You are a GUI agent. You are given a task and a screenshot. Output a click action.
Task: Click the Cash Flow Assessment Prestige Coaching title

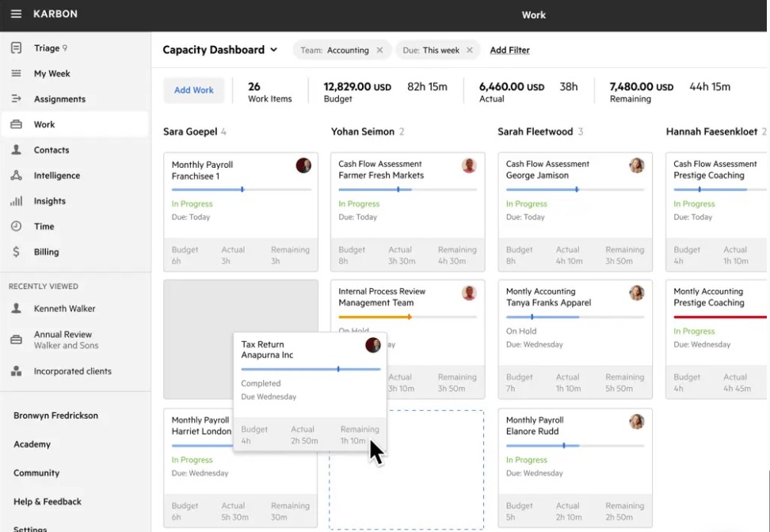[x=715, y=169]
